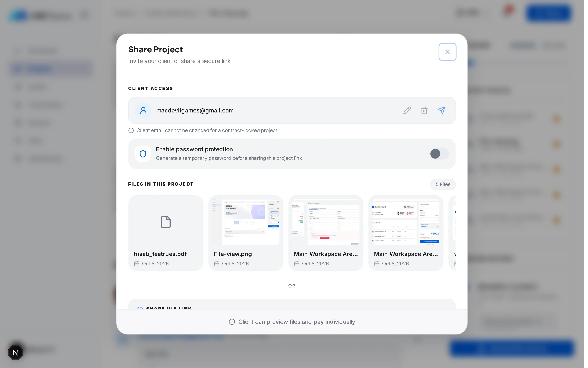Send invite with paper plane icon

point(441,110)
